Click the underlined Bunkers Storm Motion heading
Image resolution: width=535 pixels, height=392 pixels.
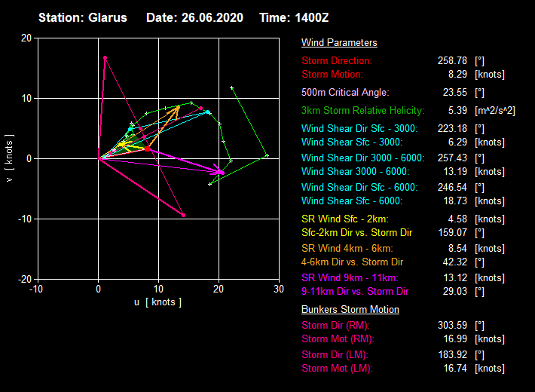click(350, 310)
